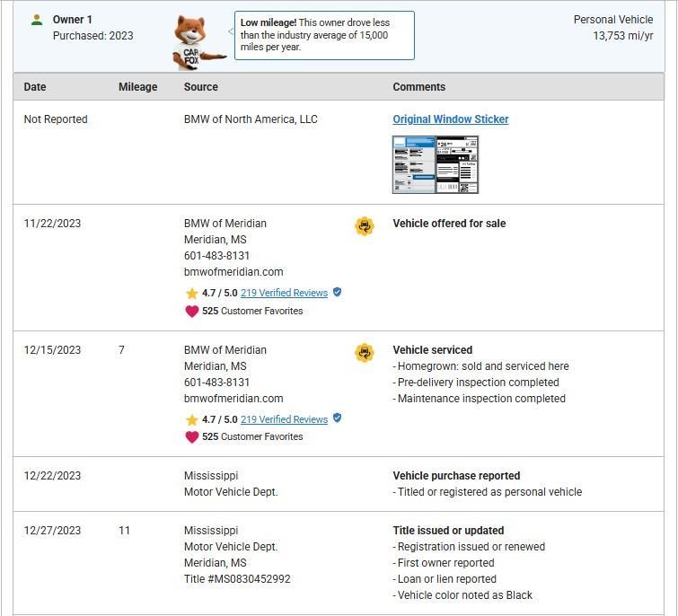
Task: Click Personal Vehicle label
Action: (x=613, y=20)
